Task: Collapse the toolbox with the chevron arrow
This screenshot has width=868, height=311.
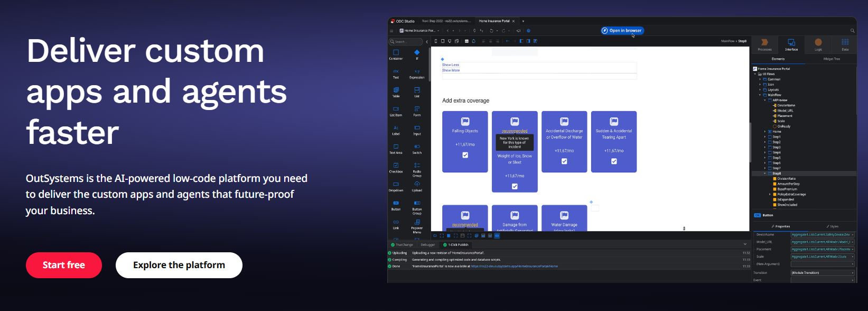Action: [x=427, y=41]
